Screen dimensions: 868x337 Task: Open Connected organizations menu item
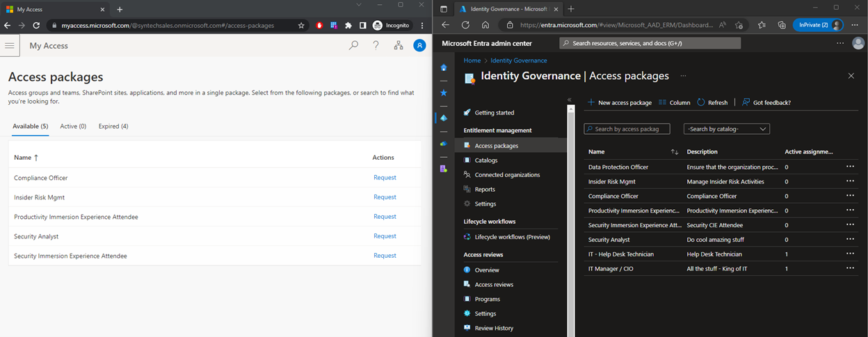(507, 174)
